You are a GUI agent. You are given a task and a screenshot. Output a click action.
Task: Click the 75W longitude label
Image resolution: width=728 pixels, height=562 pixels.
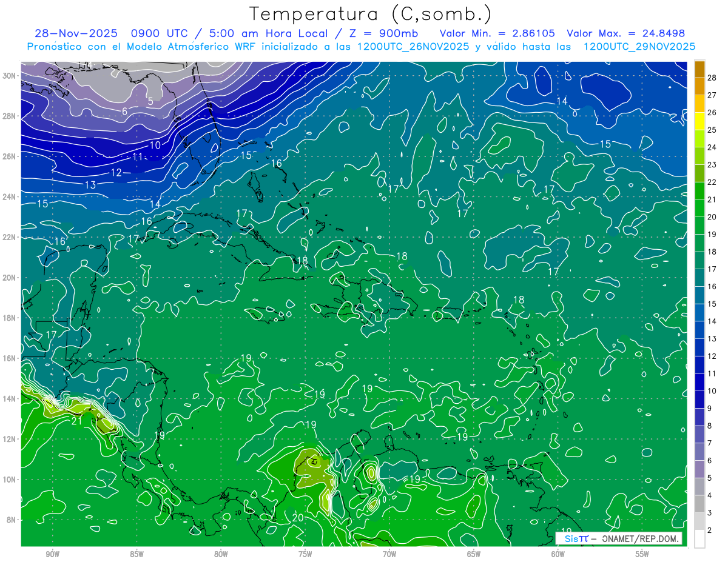tap(305, 554)
